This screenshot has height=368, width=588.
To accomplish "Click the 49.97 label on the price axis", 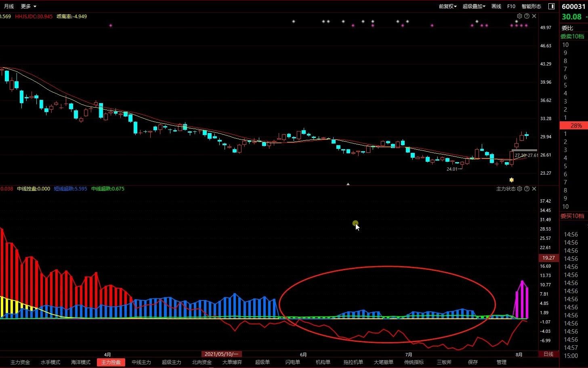I will coord(546,27).
